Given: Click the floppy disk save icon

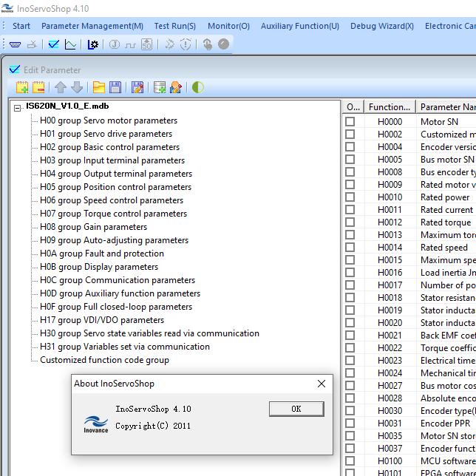Looking at the screenshot, I should point(115,88).
